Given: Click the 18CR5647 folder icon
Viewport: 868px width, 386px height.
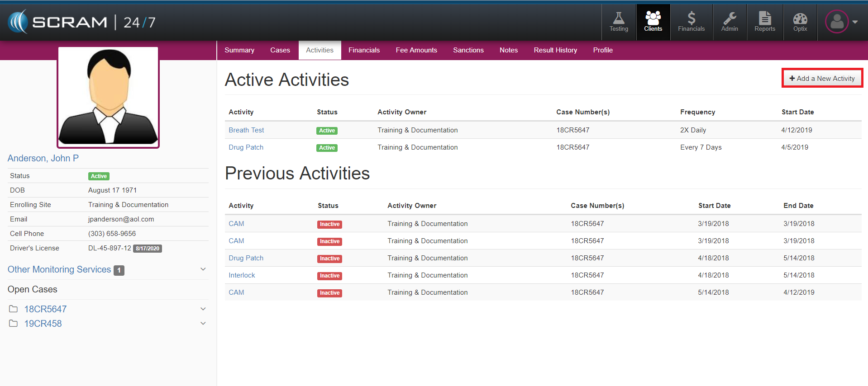Looking at the screenshot, I should [14, 309].
